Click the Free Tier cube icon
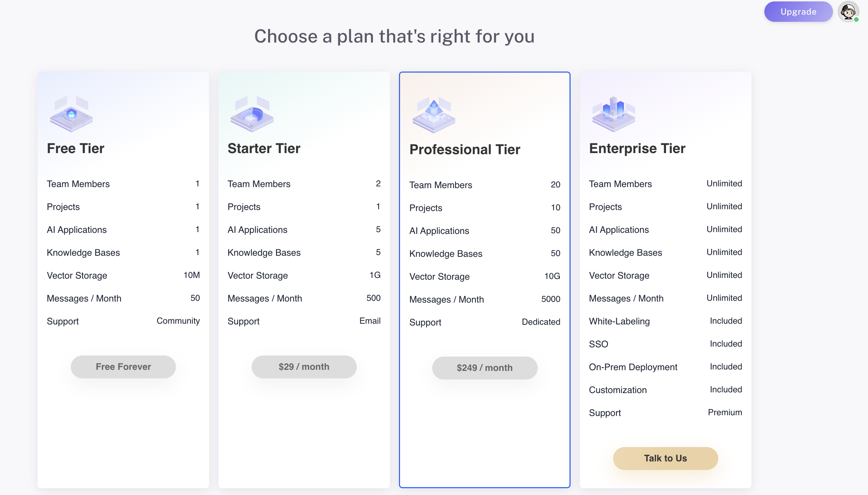 point(71,114)
